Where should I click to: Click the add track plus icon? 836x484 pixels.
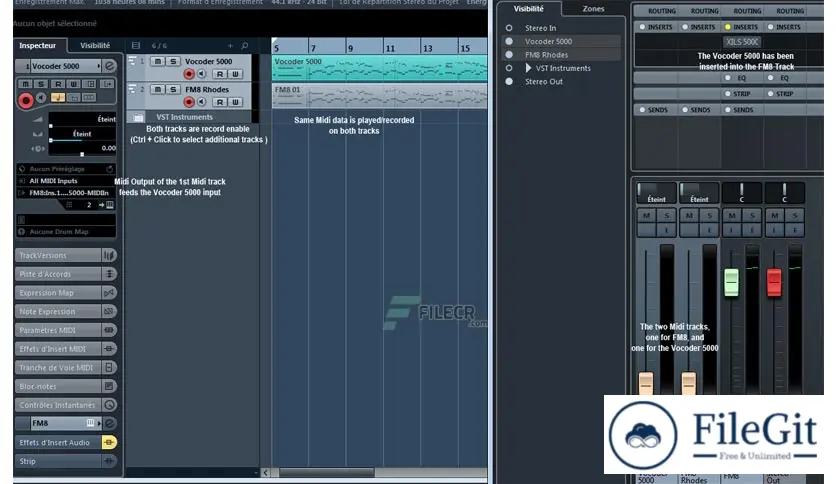[230, 46]
